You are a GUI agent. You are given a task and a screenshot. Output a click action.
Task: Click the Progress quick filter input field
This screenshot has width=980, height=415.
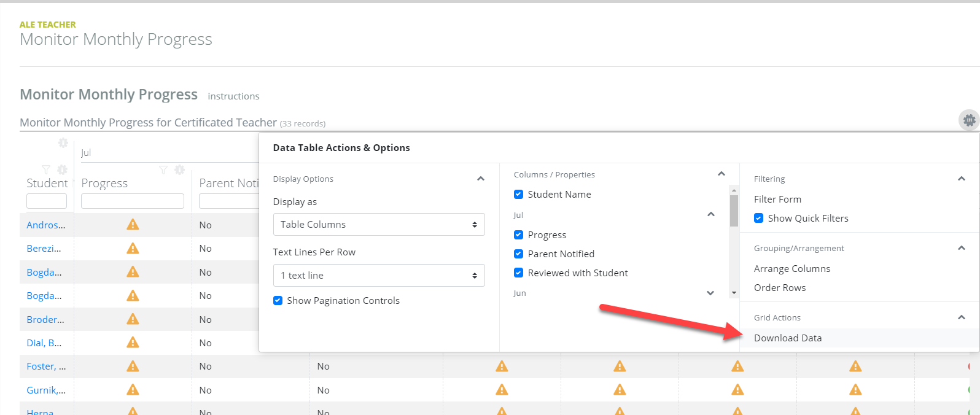pos(133,201)
